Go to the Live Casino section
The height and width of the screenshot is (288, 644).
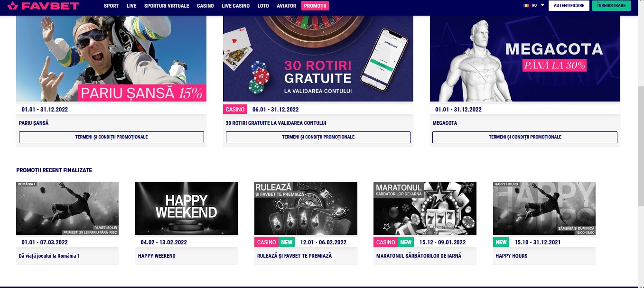coord(233,6)
